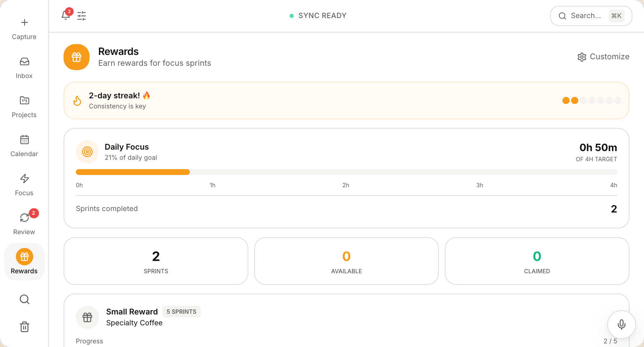Open the filter sliders settings icon
This screenshot has height=347, width=644.
[82, 16]
